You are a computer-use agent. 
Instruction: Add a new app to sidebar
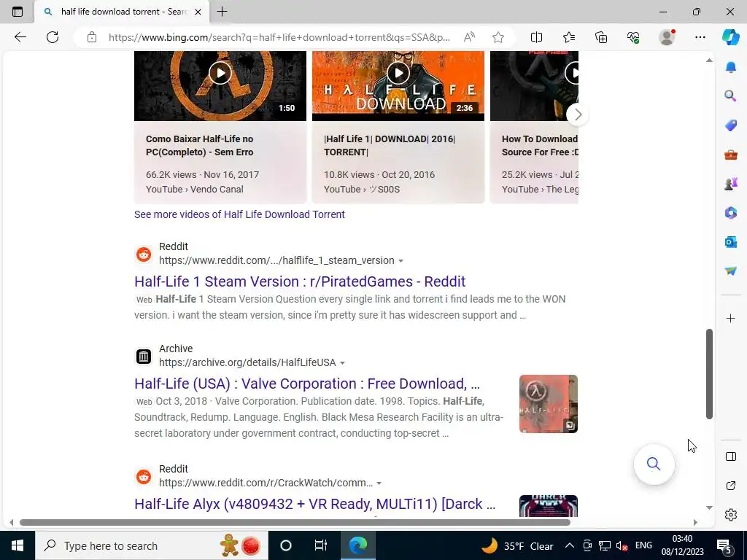[731, 318]
